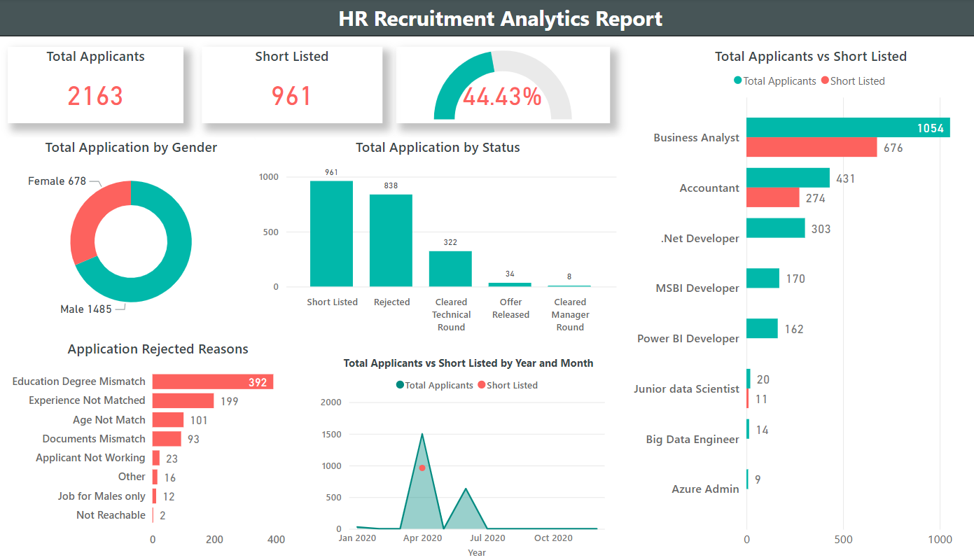The width and height of the screenshot is (974, 560).
Task: Select the Experience Not Matched bar
Action: click(x=183, y=400)
